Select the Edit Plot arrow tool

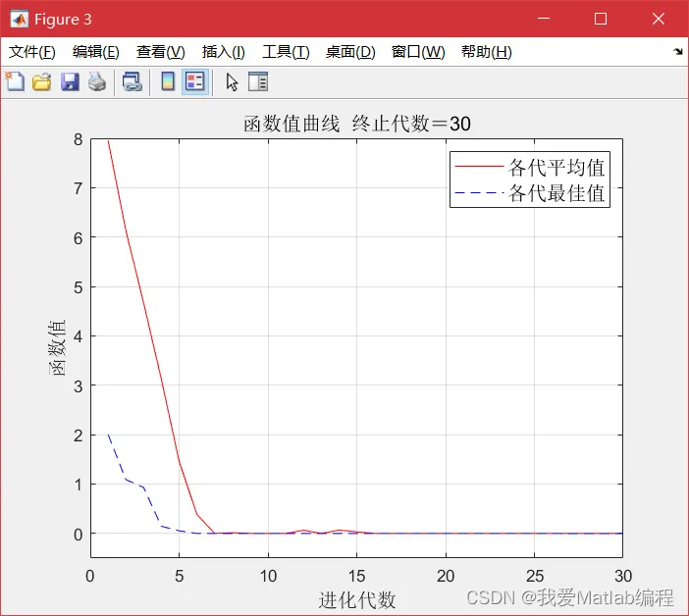232,82
